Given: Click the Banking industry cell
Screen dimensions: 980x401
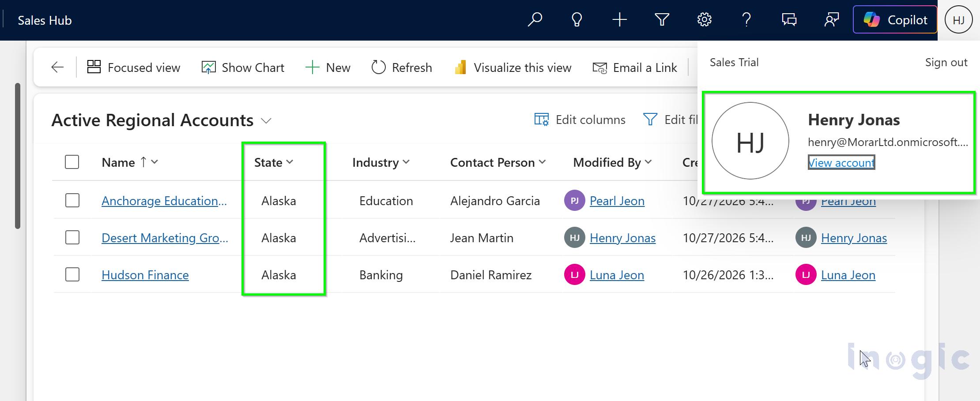Looking at the screenshot, I should (x=381, y=275).
